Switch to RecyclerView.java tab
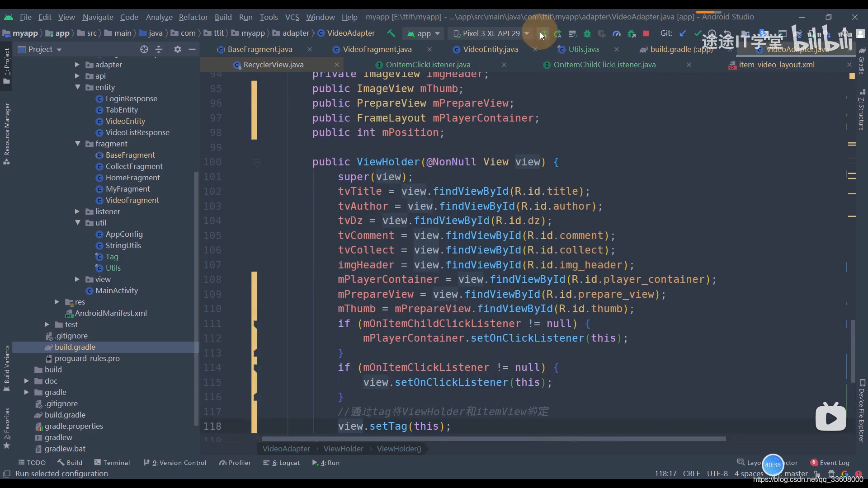868x488 pixels. coord(274,65)
